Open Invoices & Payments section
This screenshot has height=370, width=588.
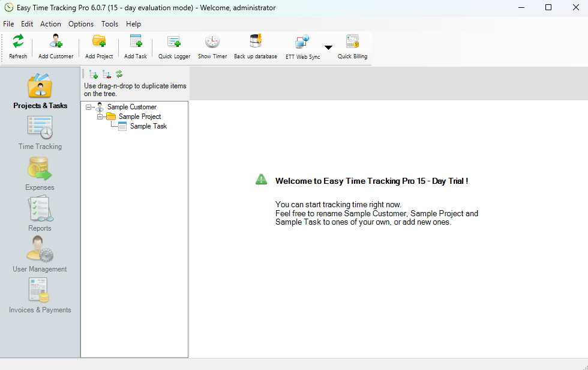tap(40, 296)
